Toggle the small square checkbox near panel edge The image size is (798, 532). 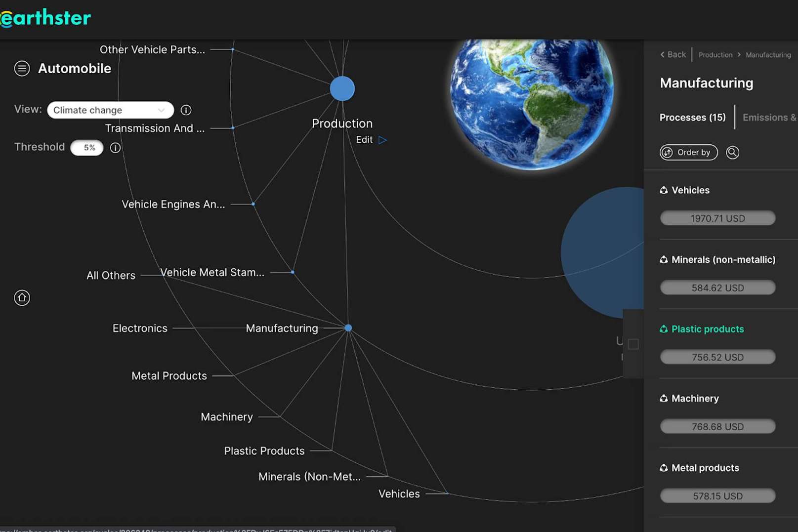point(633,344)
